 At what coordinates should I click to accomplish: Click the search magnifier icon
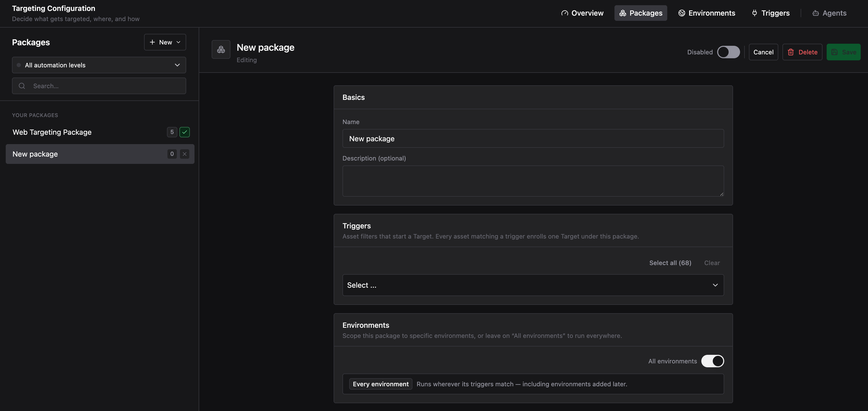22,86
